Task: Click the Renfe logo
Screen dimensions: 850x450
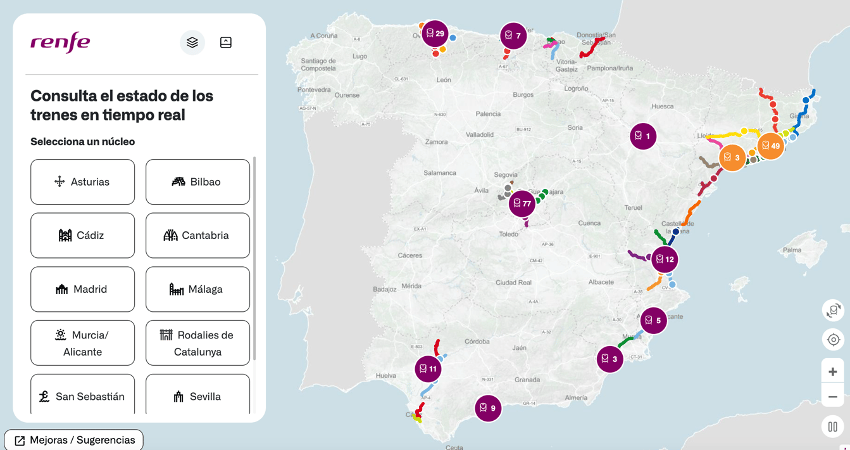Action: [x=60, y=43]
